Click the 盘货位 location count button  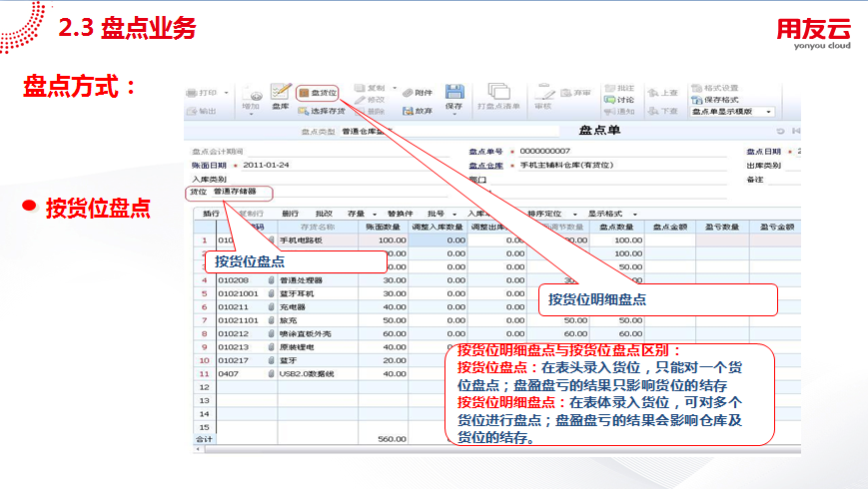pyautogui.click(x=318, y=93)
